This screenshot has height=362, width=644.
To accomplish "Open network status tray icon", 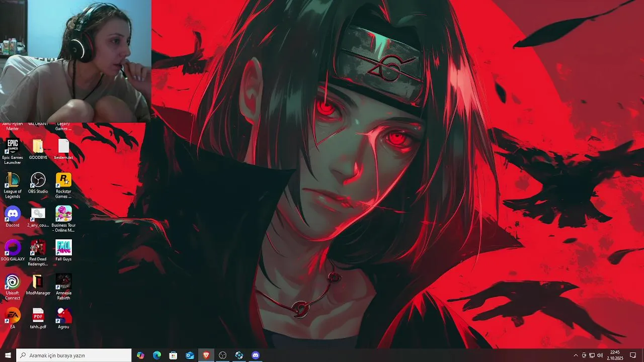I will point(592,355).
